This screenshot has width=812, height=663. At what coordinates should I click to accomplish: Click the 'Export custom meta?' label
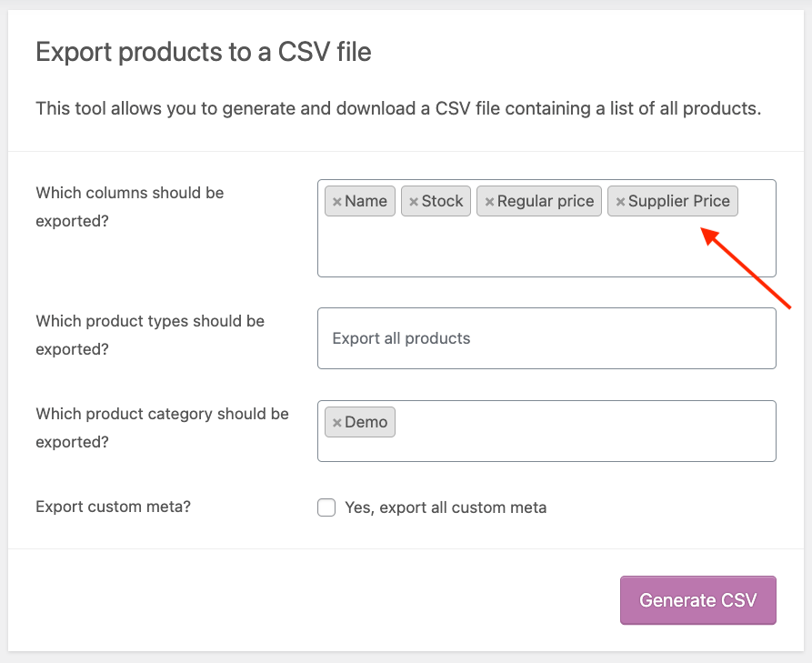coord(113,507)
